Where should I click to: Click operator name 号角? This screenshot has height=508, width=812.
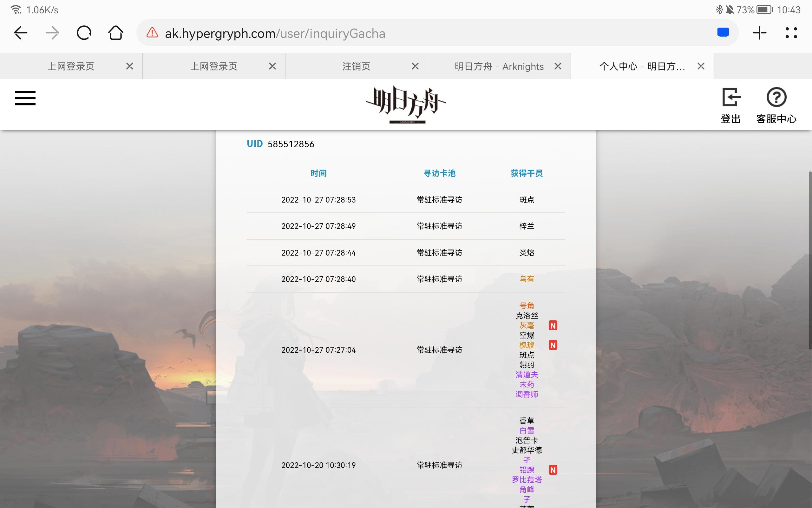coord(527,306)
